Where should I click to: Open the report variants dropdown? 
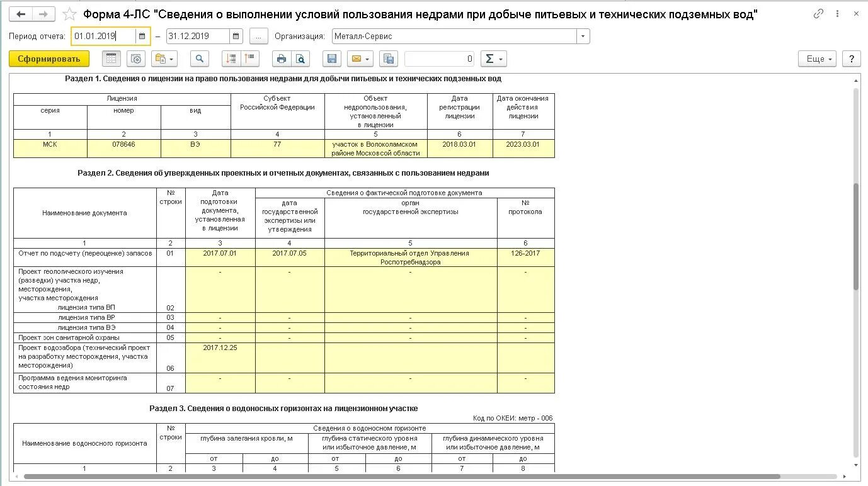pyautogui.click(x=164, y=59)
